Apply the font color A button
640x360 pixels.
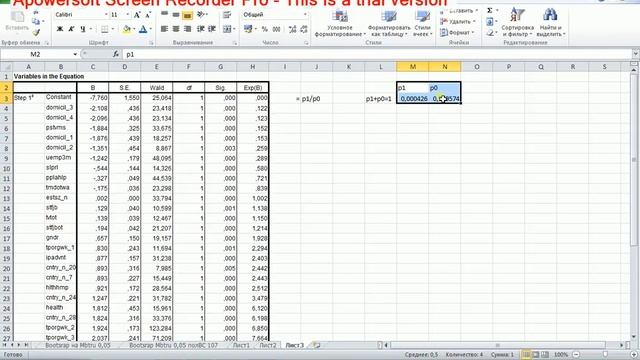(143, 29)
